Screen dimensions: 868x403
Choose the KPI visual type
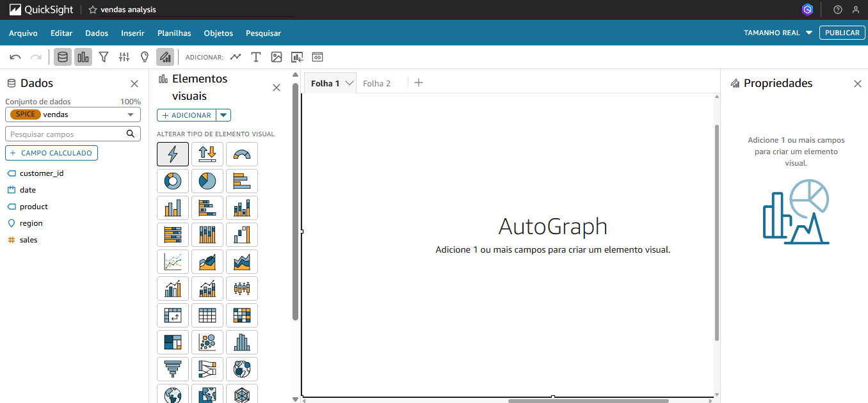(x=207, y=154)
